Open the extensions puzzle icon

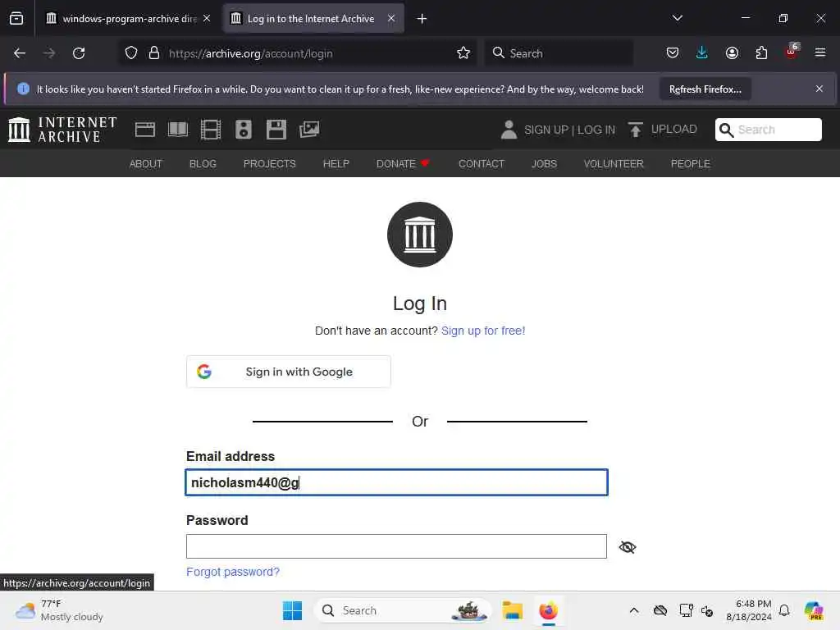pos(761,53)
